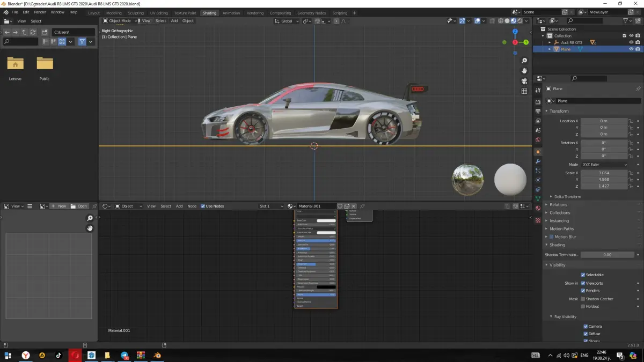Unlink Material.001 with the X icon
The width and height of the screenshot is (644, 362).
coord(354,206)
